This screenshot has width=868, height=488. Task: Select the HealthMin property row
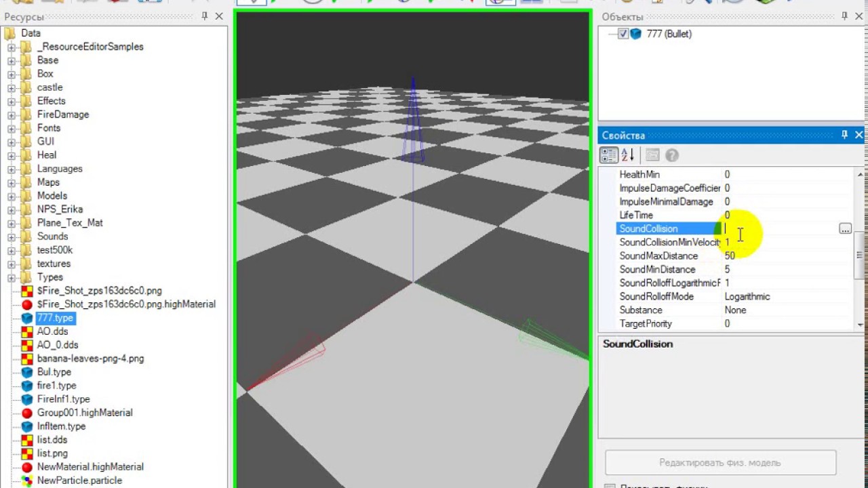tap(734, 175)
